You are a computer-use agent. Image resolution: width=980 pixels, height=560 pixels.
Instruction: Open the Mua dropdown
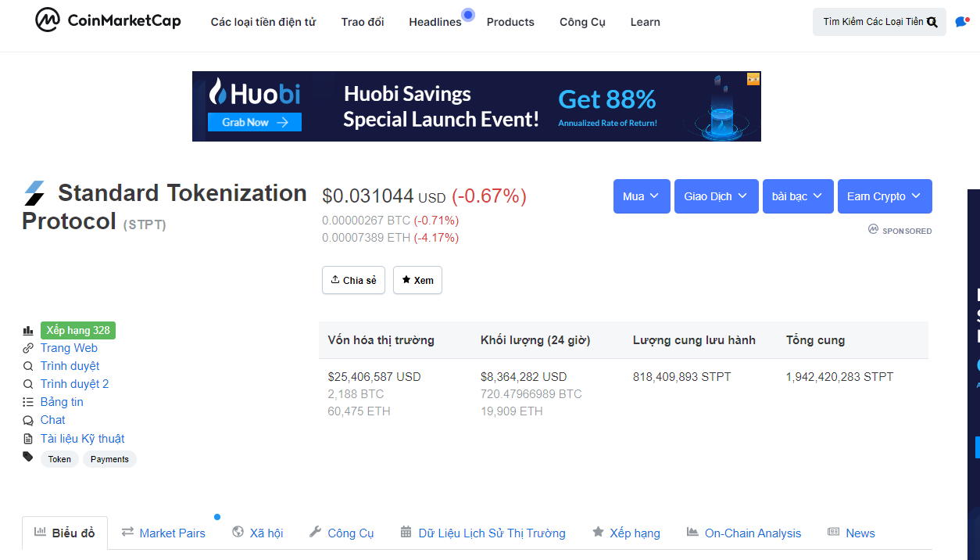click(x=642, y=196)
